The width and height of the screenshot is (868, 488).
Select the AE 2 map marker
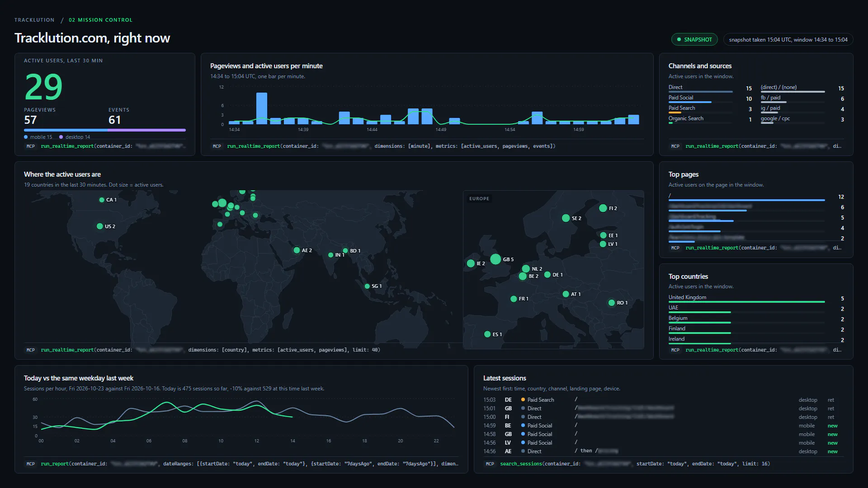[297, 250]
